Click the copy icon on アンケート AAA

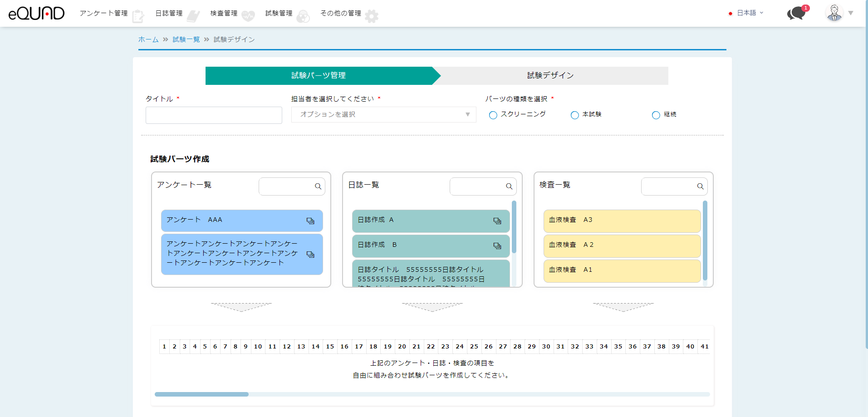point(310,221)
